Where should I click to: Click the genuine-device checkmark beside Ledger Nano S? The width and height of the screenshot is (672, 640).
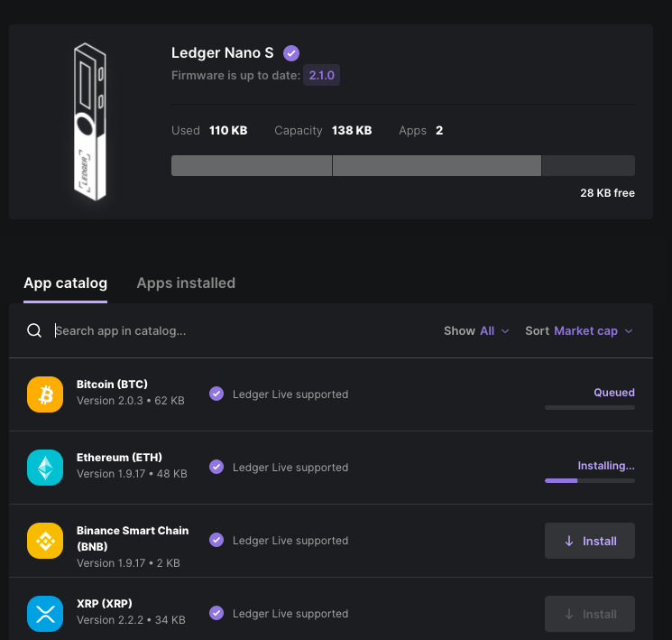click(291, 53)
